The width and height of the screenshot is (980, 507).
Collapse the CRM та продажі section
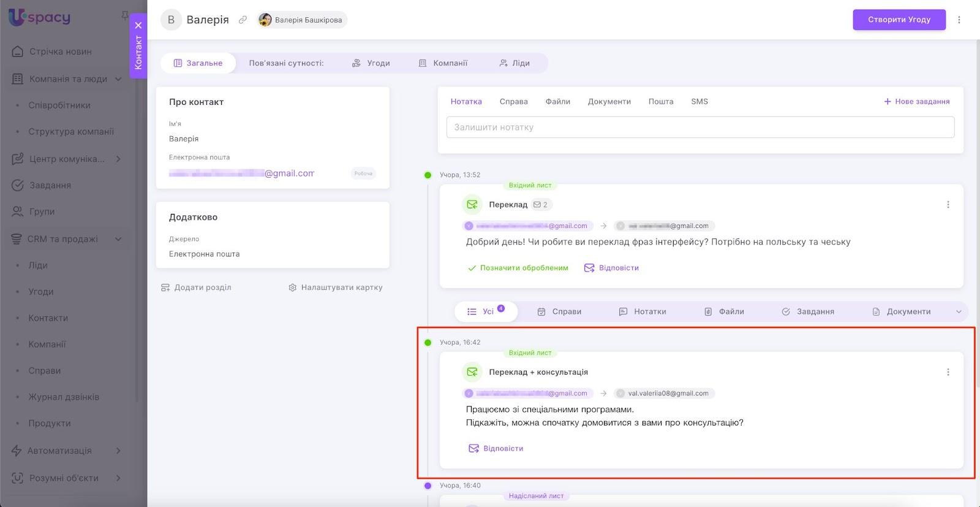(x=118, y=239)
